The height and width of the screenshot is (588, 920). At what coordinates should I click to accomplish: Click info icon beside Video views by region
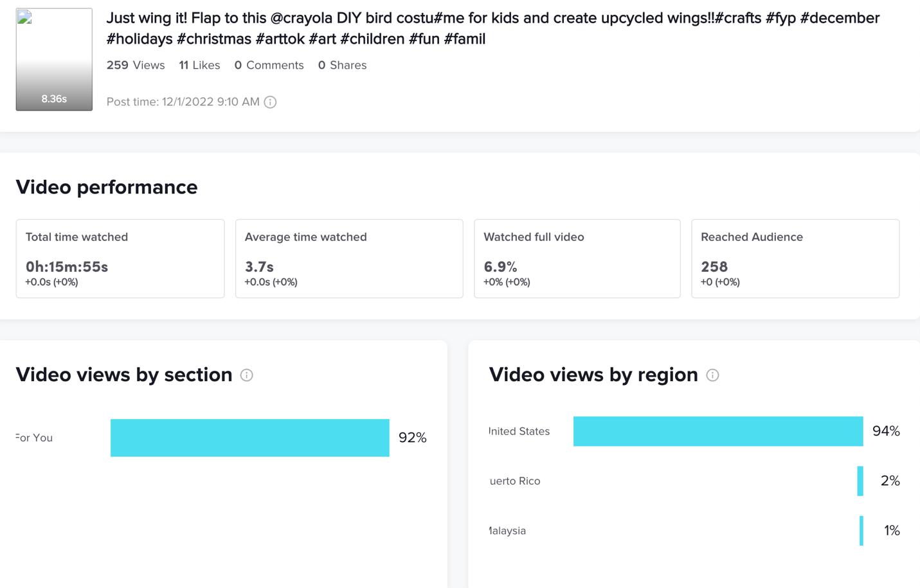[x=712, y=375]
